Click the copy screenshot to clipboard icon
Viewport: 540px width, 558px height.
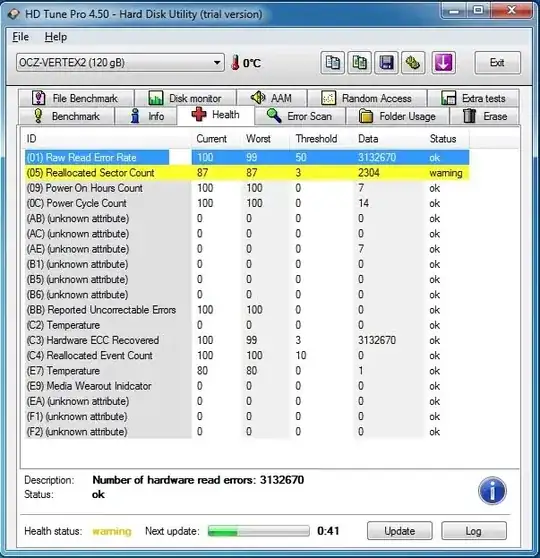(x=360, y=63)
